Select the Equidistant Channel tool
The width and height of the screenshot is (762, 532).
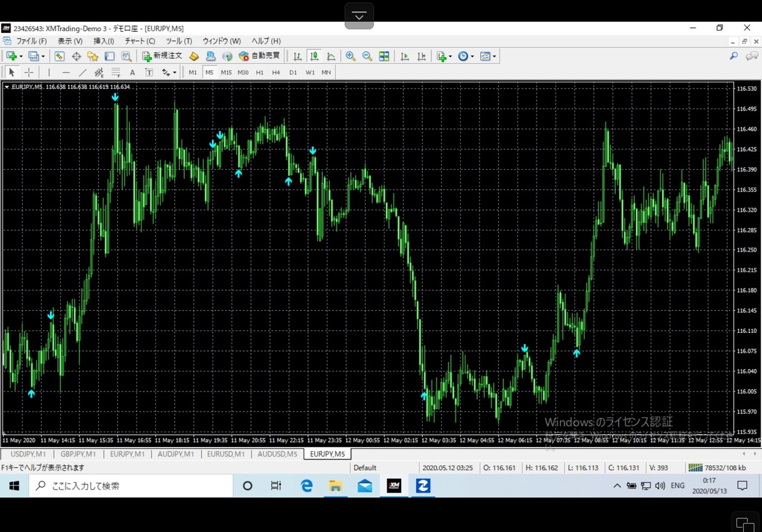pyautogui.click(x=99, y=72)
